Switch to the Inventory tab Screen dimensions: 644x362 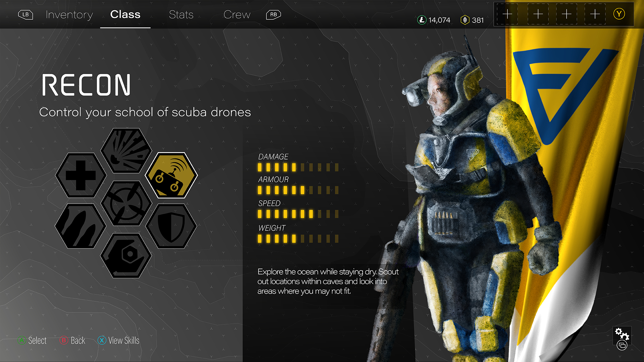pos(69,14)
